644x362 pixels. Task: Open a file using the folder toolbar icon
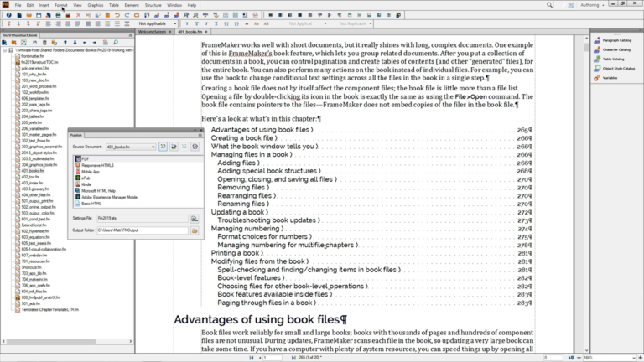click(x=29, y=15)
